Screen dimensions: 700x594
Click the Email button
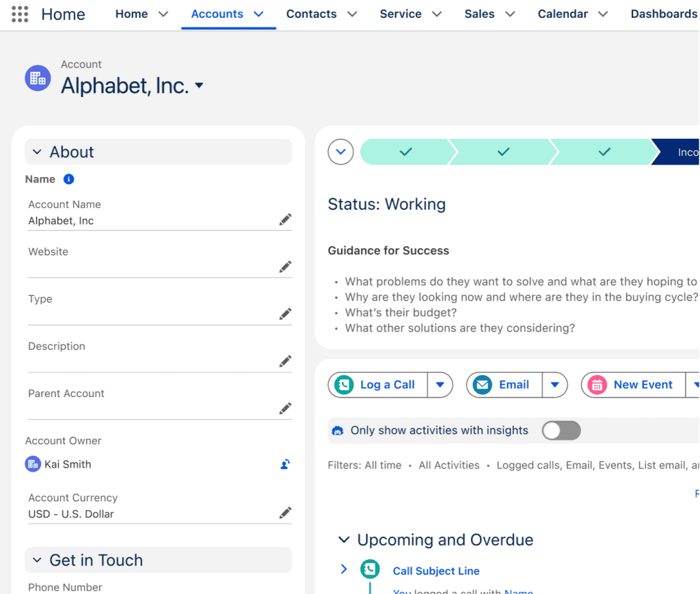[x=504, y=385]
